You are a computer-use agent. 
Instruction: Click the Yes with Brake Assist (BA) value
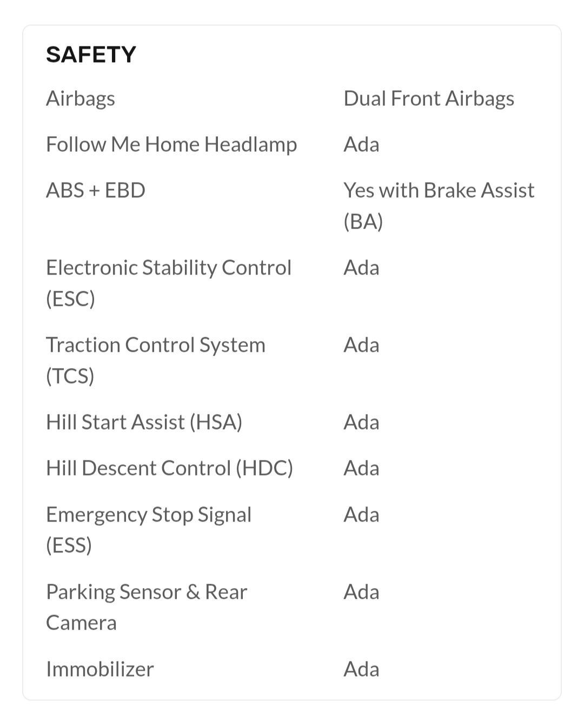pos(439,205)
